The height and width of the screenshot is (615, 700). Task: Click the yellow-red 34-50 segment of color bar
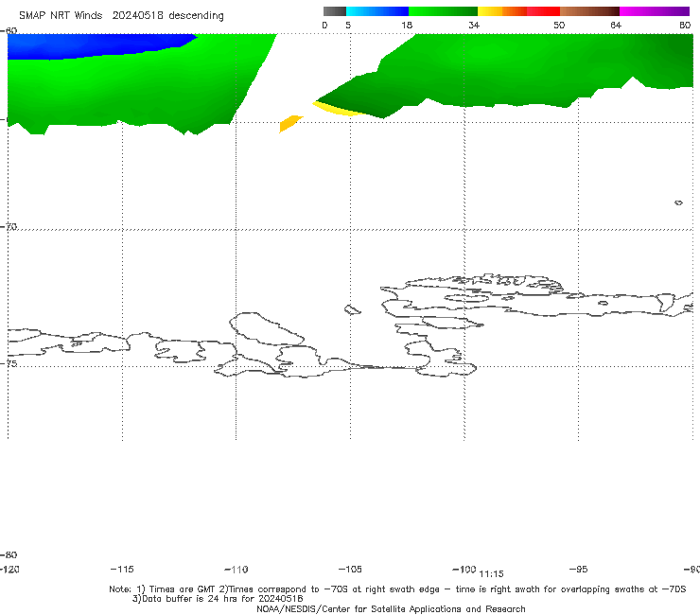click(518, 11)
